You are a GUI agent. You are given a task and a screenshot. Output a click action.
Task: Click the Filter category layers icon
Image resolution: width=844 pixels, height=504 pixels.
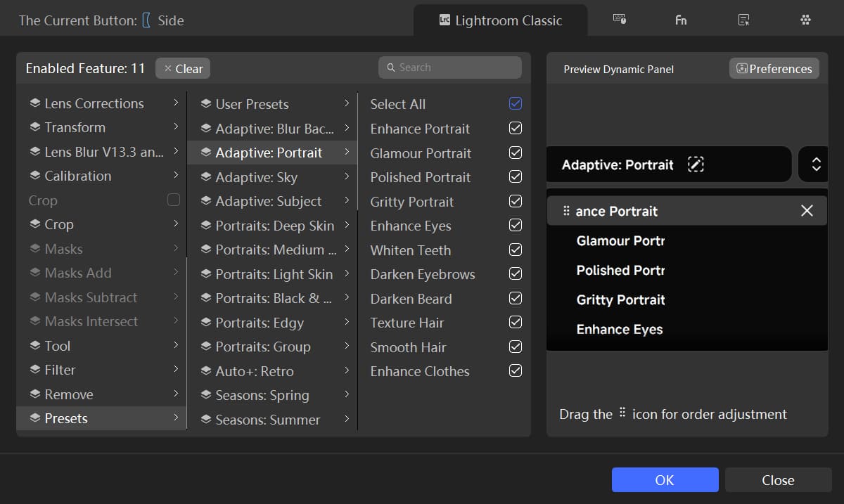click(x=34, y=370)
